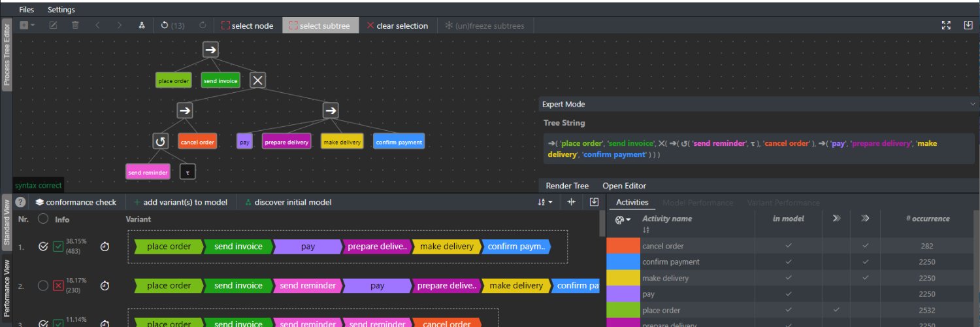Screen dimensions: 980x327
Task: Activate the select subtree tool
Action: (x=321, y=26)
